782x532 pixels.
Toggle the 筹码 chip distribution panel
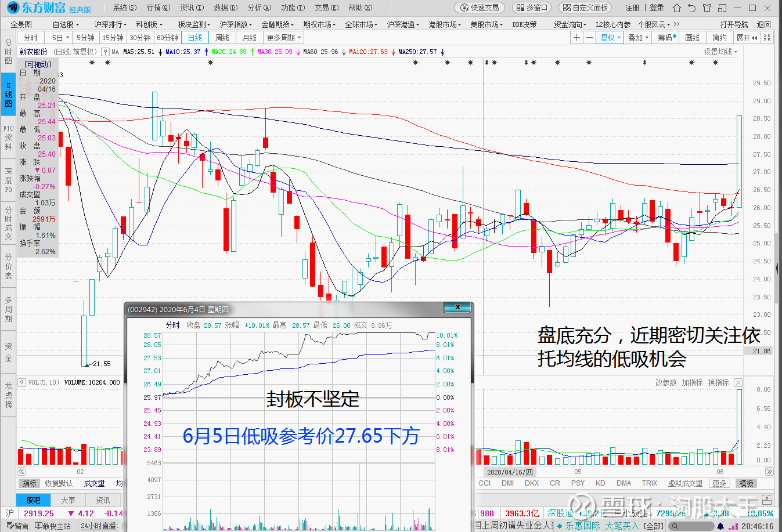click(665, 38)
